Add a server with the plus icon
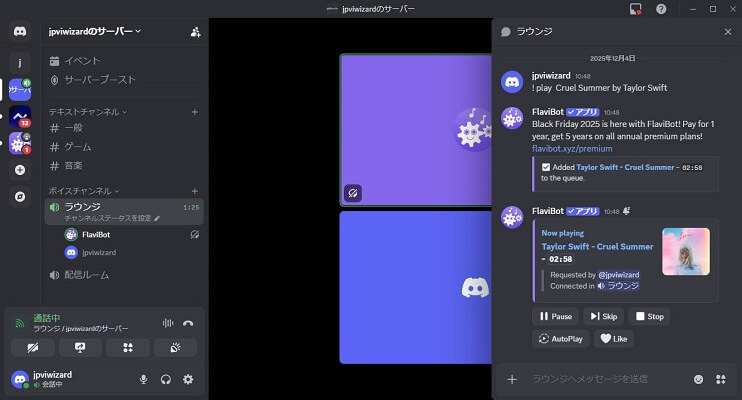The width and height of the screenshot is (742, 400). tap(20, 170)
